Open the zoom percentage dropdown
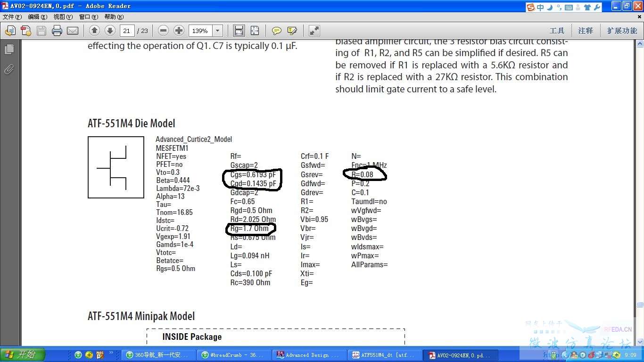644x362 pixels. 218,31
